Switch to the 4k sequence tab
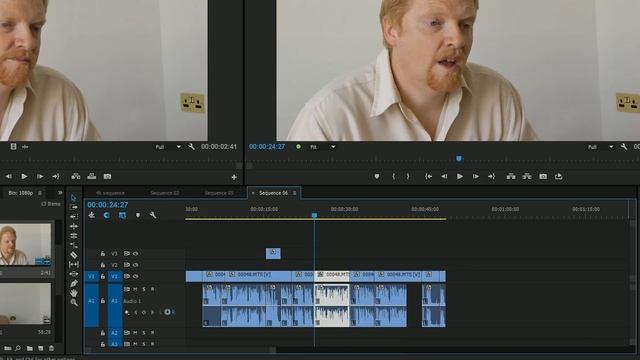Screen dimensions: 640x360 110,193
